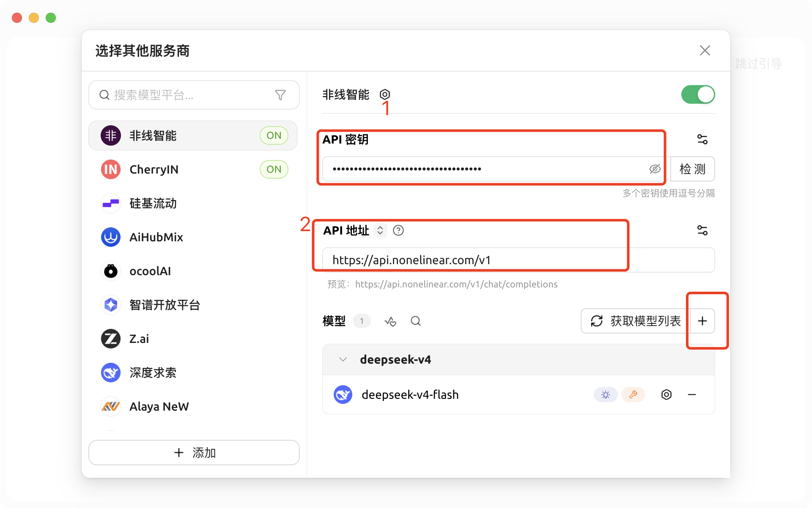Click the 添加 provider button
Screen dimensions: 812x508
pos(194,453)
